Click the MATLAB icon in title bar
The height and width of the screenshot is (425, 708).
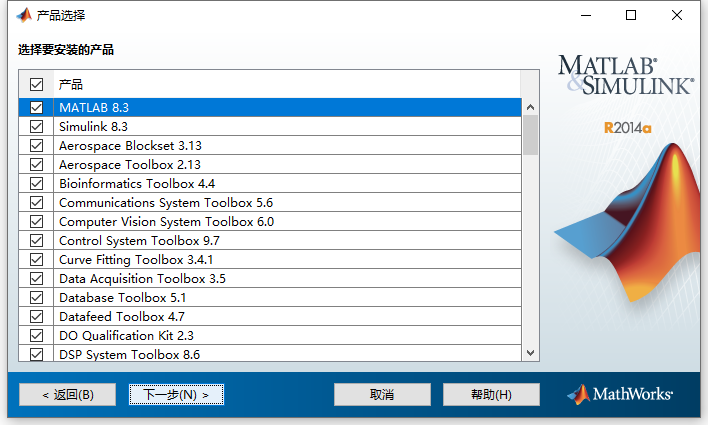[24, 15]
